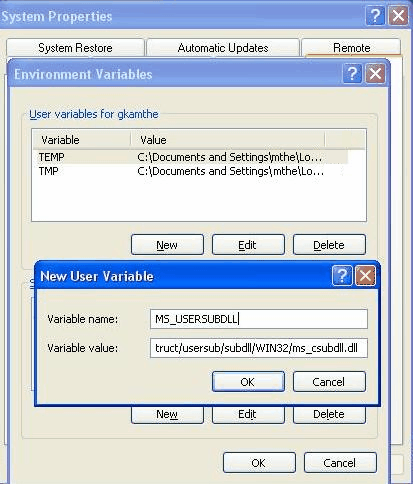Close the New User Variable dialog
Image resolution: width=413 pixels, height=484 pixels.
pyautogui.click(x=365, y=276)
